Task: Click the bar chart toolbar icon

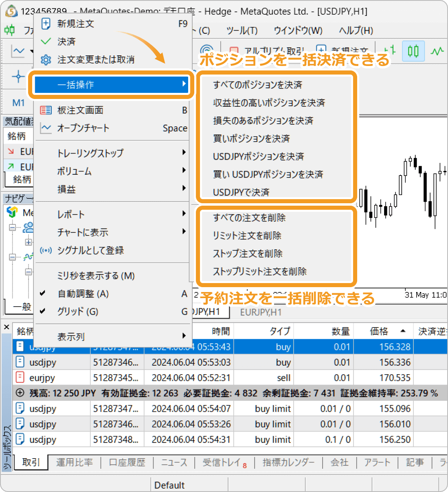Action: point(390,51)
